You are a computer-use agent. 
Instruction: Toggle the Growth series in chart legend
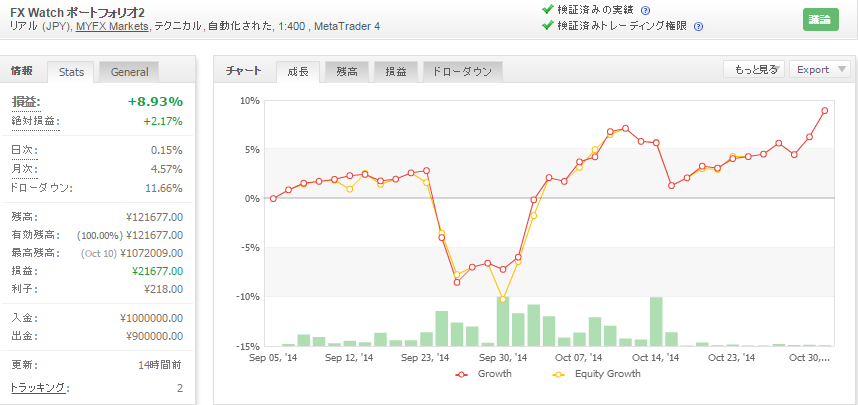483,374
